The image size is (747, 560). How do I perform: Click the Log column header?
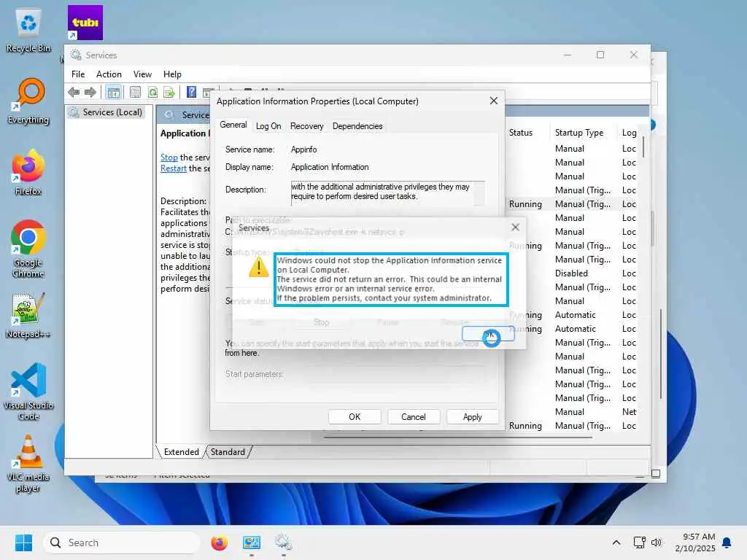[629, 133]
